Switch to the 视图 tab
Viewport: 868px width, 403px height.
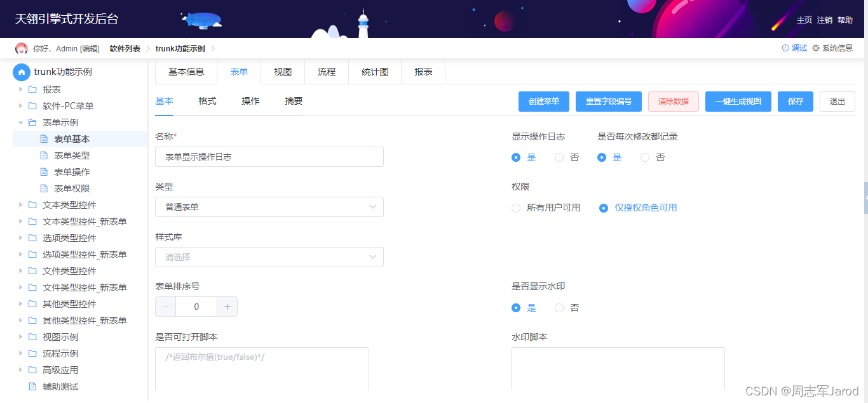[283, 72]
